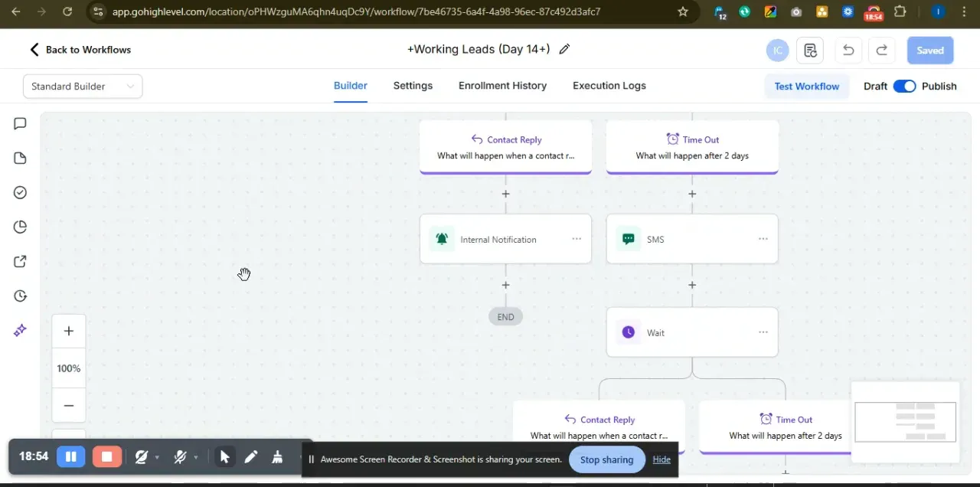Open the history clock sidebar icon
The height and width of the screenshot is (487, 980).
click(x=21, y=296)
